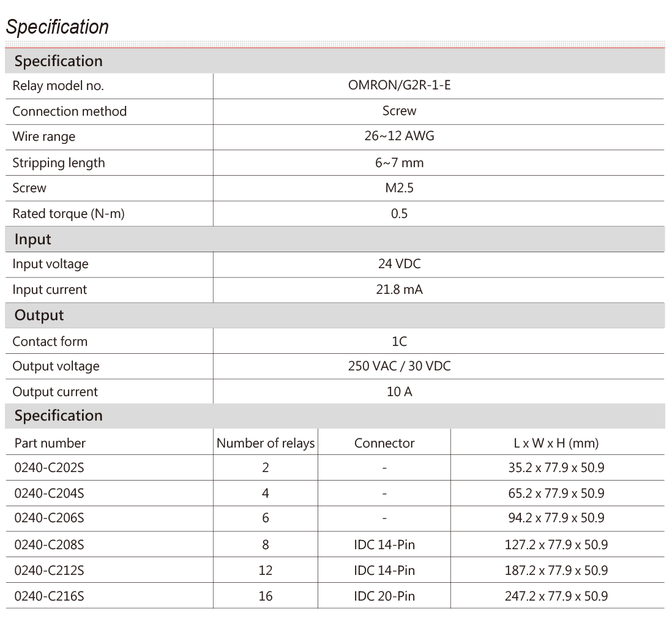This screenshot has width=672, height=622.
Task: Click 'IDC 14-Pin' in the 0240-C208S row
Action: (384, 545)
